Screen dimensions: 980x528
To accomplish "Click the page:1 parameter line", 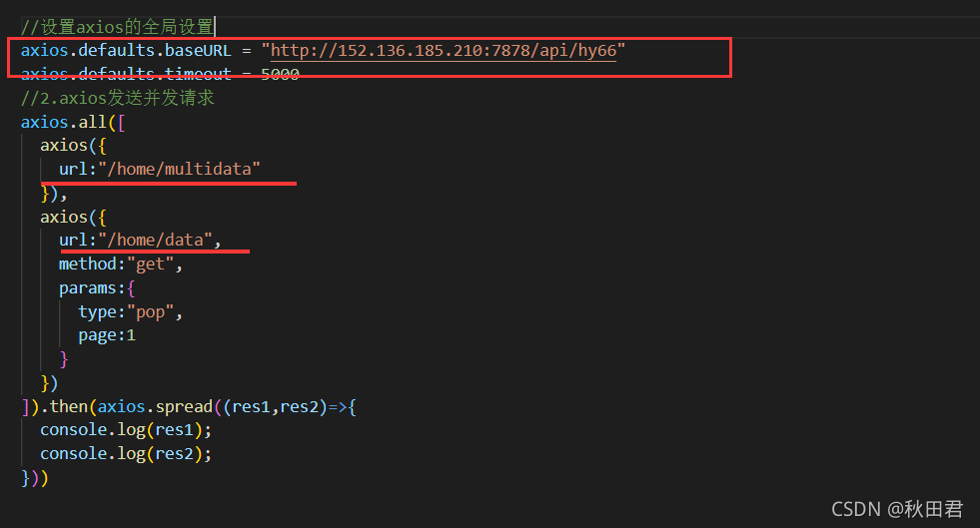I will click(107, 335).
